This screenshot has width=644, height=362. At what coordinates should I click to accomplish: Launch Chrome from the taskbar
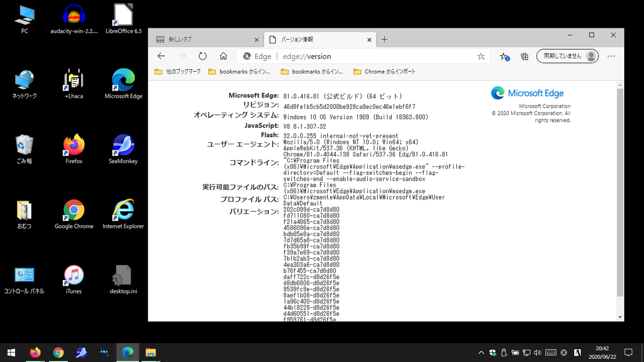click(x=58, y=352)
